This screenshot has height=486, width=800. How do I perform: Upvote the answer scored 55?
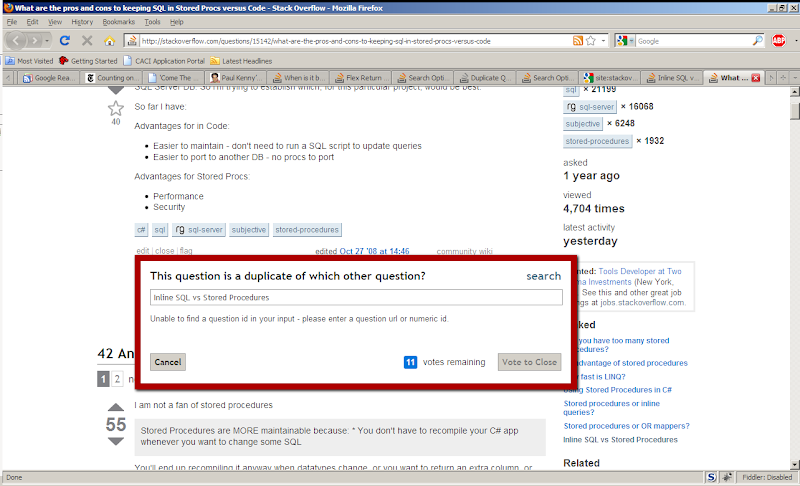[116, 407]
